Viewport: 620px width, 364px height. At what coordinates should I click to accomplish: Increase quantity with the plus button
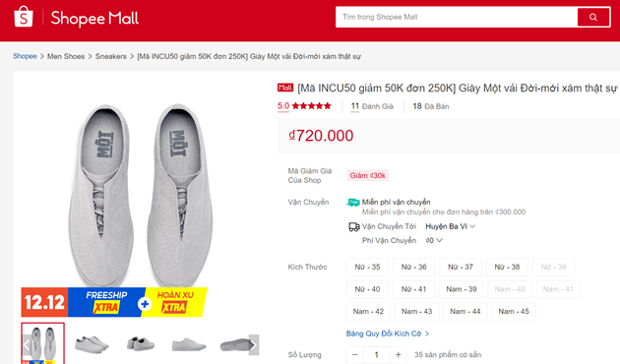(x=399, y=355)
